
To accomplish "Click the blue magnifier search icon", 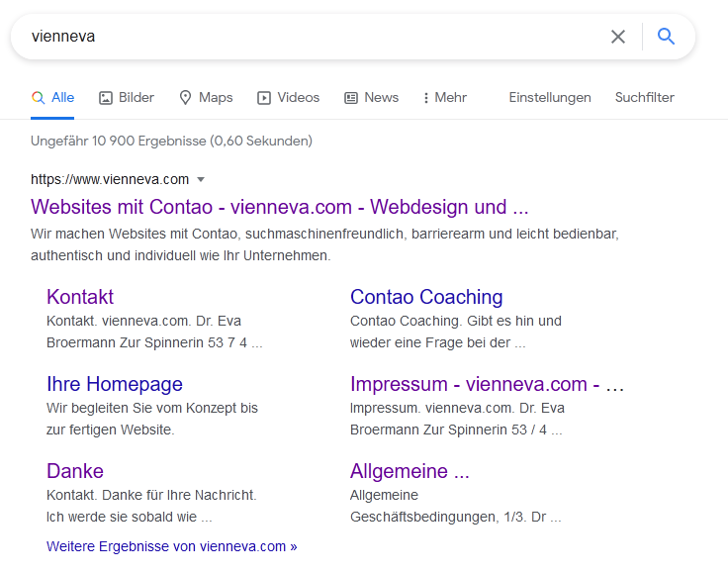I will (666, 36).
